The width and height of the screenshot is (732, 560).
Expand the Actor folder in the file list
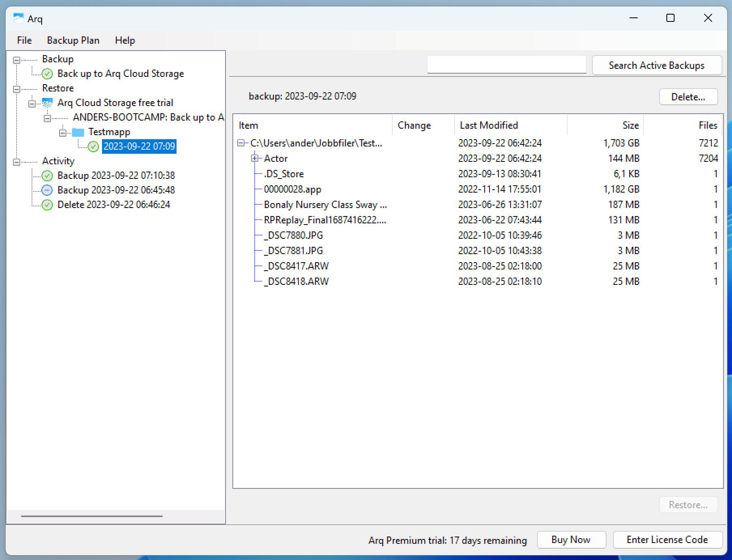(x=255, y=158)
